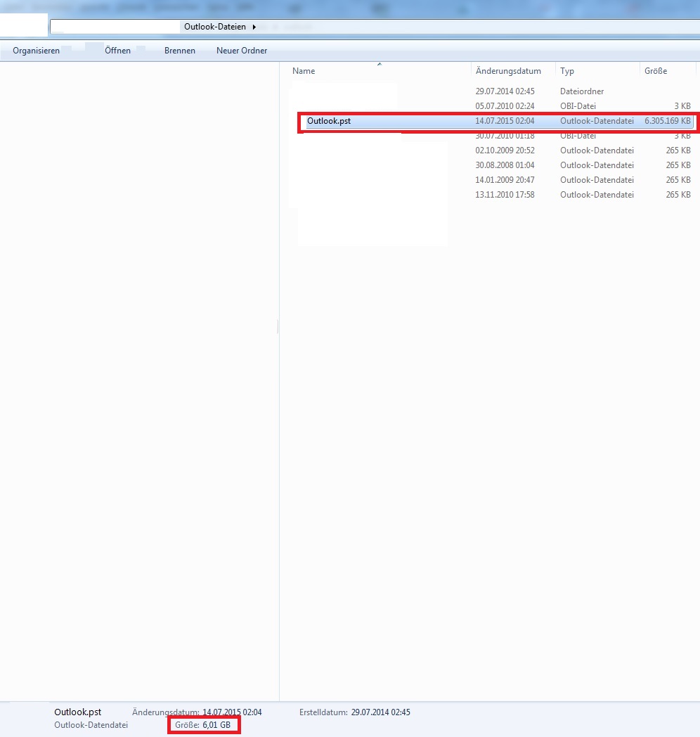The height and width of the screenshot is (737, 700).
Task: Click the Änderungsdatum value in details pane
Action: click(232, 712)
